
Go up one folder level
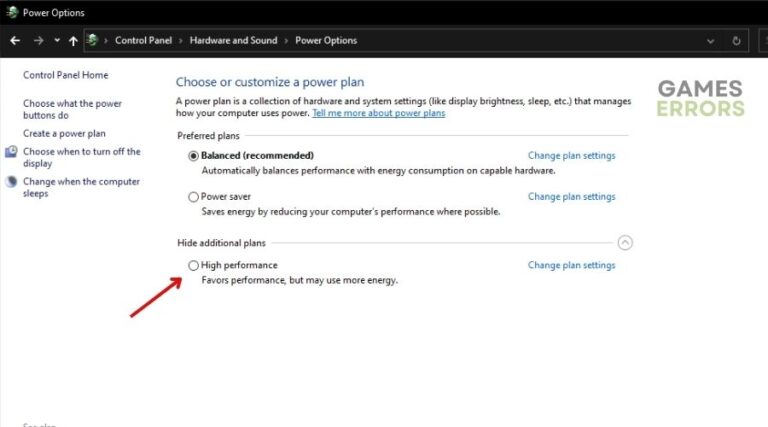[73, 41]
